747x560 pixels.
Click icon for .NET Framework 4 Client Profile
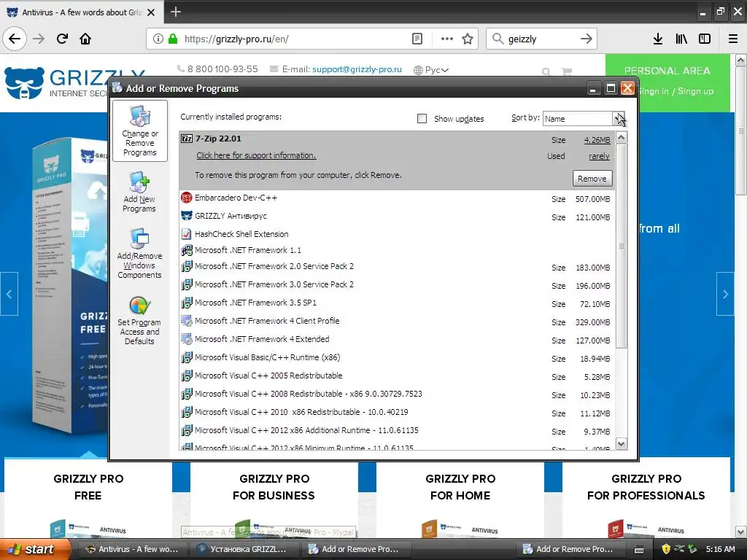(x=187, y=322)
